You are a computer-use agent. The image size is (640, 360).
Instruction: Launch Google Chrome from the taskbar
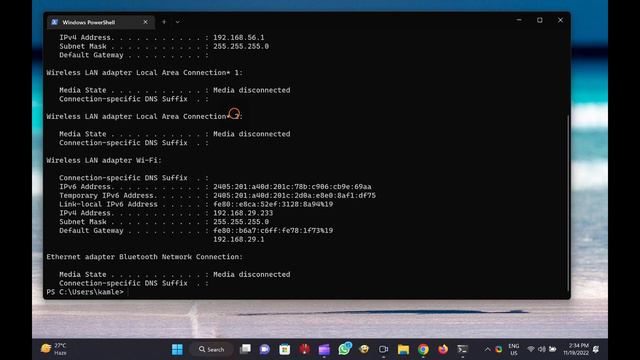point(423,349)
